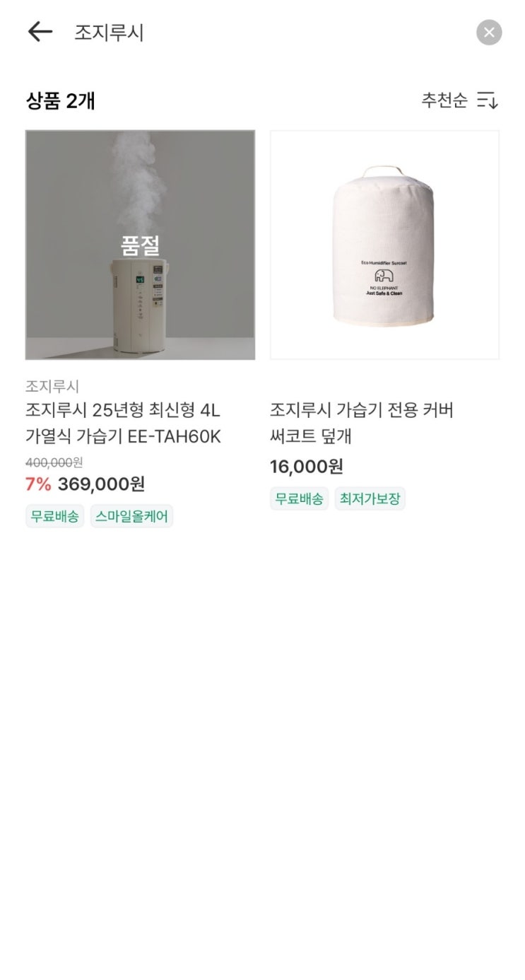Click the 16,000원 price of the cover
525x980 pixels.
(x=306, y=467)
